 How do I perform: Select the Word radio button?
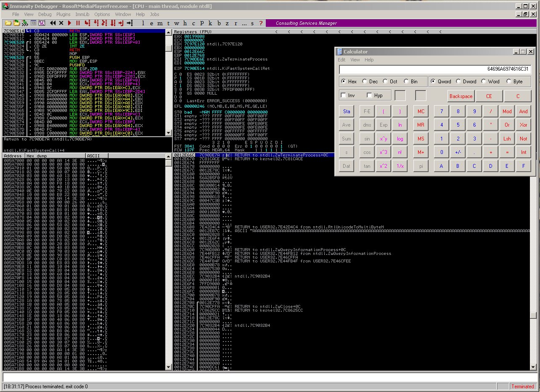490,82
